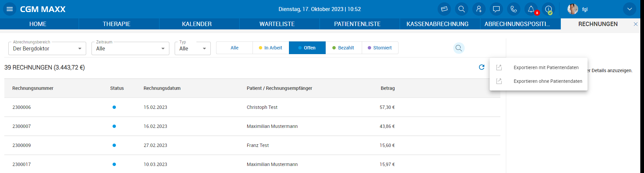Click the amount 15,97 €
Image resolution: width=644 pixels, height=173 pixels.
pyautogui.click(x=387, y=164)
